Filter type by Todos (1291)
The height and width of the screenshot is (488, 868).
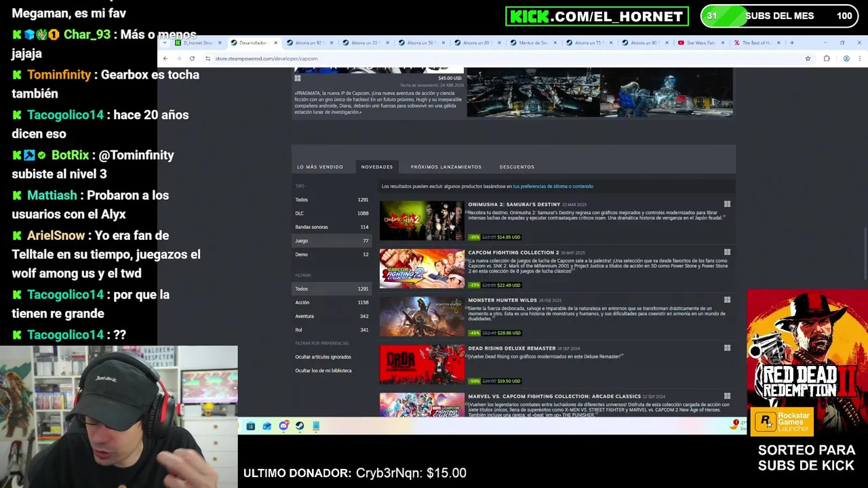coord(332,200)
